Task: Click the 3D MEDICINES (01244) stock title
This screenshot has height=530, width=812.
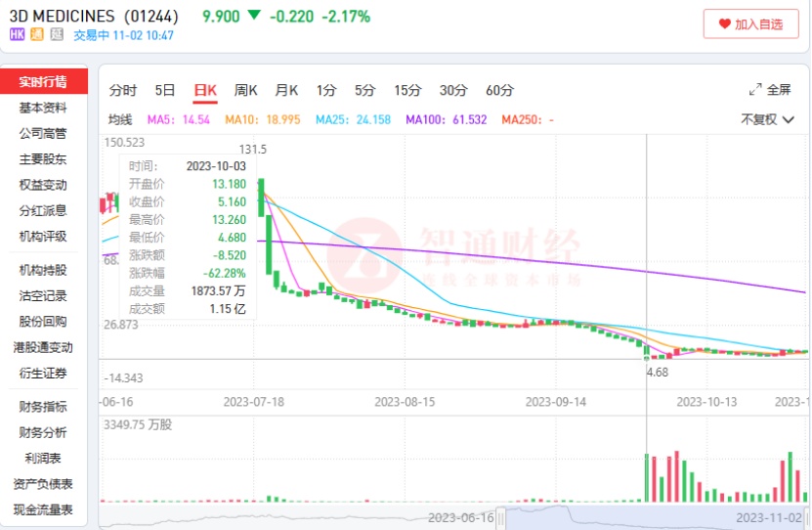Action: click(94, 16)
